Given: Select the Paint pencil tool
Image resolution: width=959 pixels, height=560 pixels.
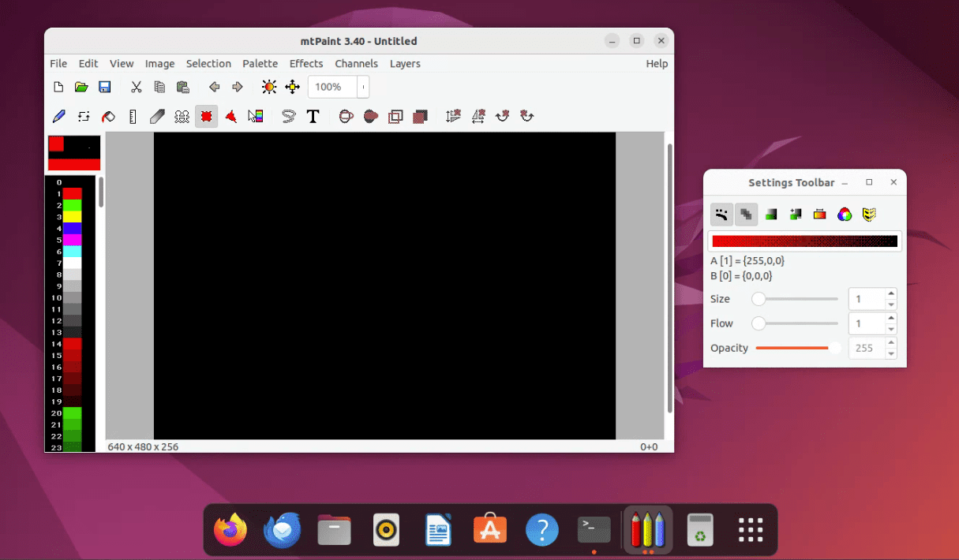Looking at the screenshot, I should coord(58,117).
